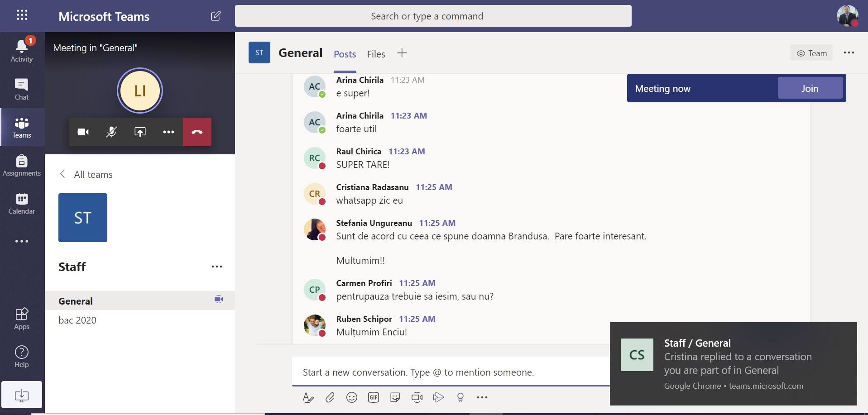The width and height of the screenshot is (868, 415).
Task: Add a new tab with plus
Action: [402, 53]
